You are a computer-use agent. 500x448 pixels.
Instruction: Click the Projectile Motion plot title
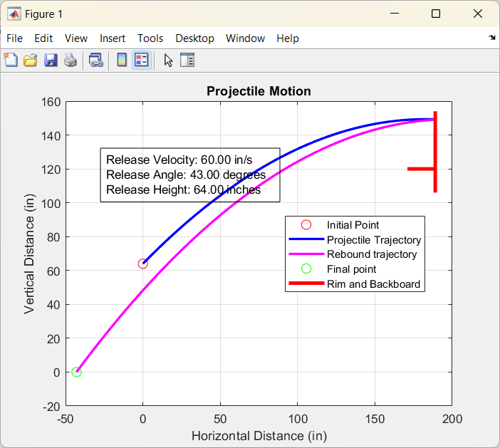pos(259,91)
